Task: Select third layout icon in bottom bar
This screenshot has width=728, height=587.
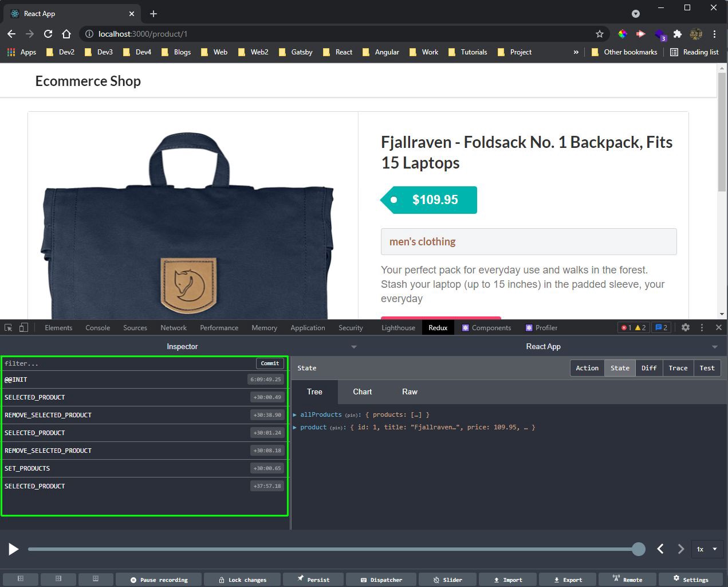Action: click(96, 579)
